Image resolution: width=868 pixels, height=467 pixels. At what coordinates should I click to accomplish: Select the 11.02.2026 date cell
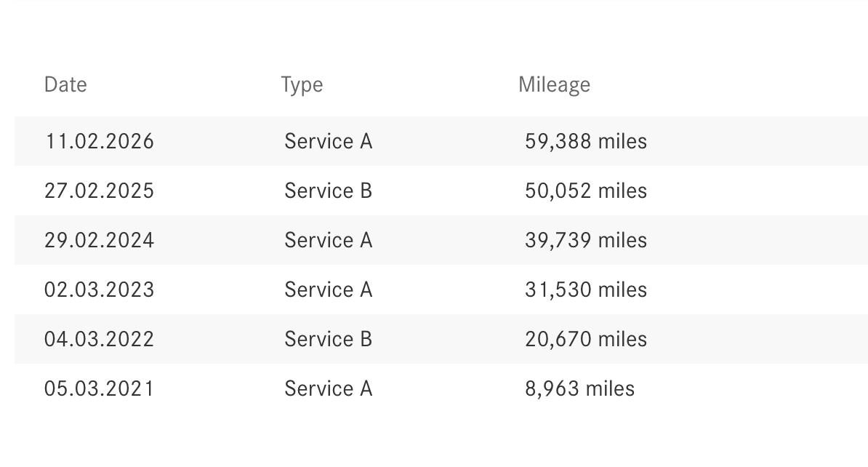(x=100, y=141)
